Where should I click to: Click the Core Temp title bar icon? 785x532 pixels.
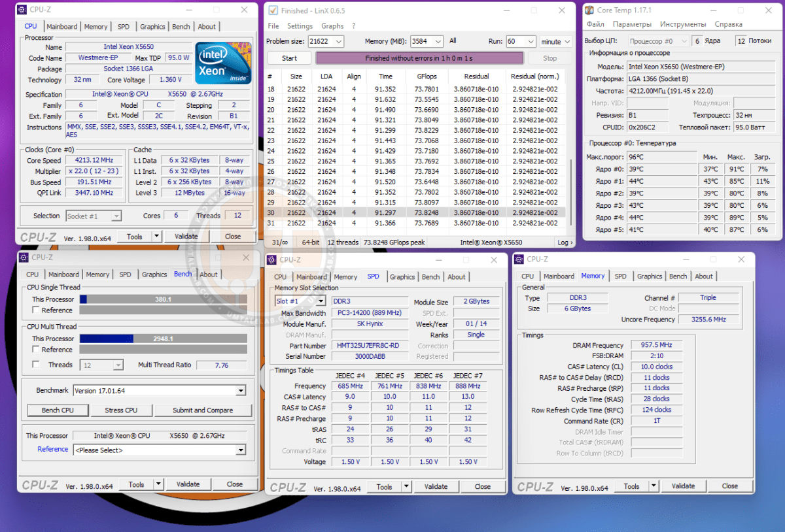coord(589,10)
